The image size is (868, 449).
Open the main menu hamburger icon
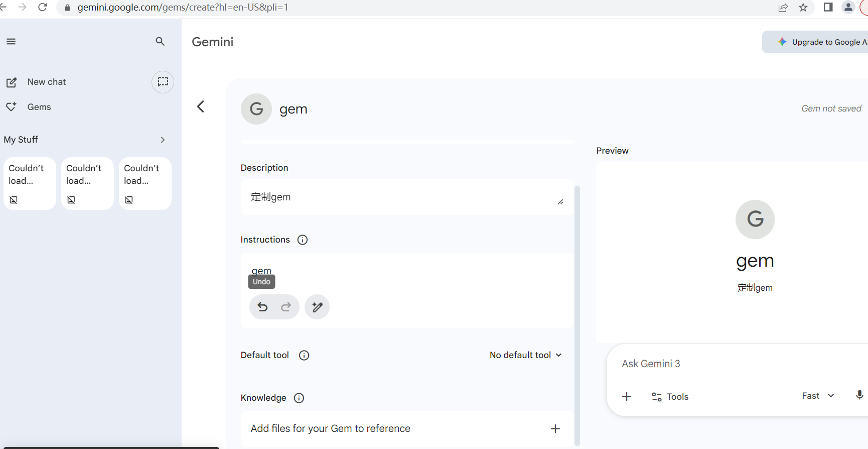point(11,42)
